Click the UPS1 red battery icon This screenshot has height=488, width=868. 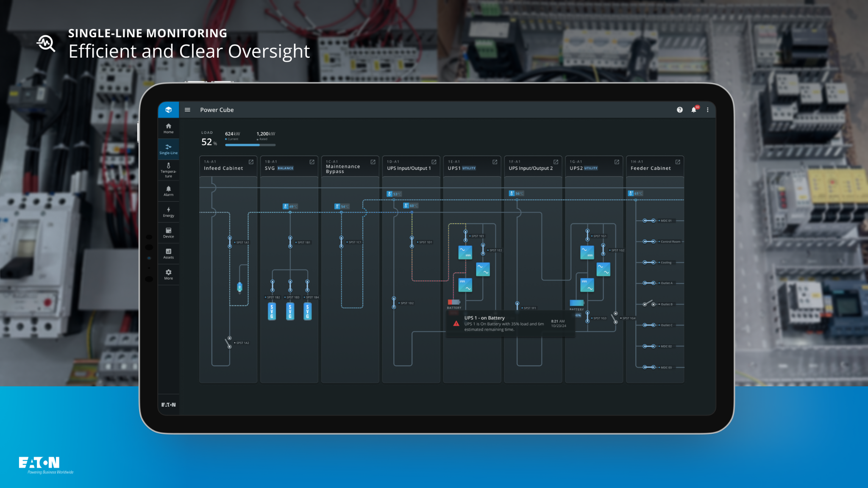tap(453, 302)
